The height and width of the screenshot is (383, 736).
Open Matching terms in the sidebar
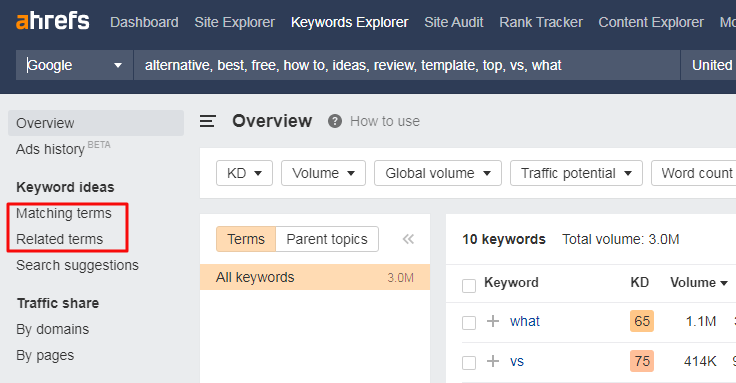tap(64, 213)
